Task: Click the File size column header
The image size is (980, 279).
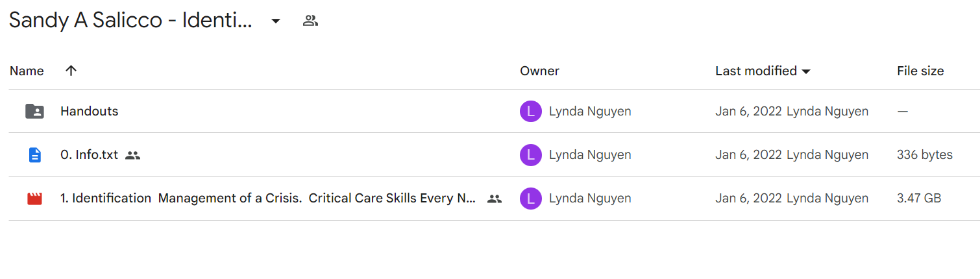Action: coord(920,71)
